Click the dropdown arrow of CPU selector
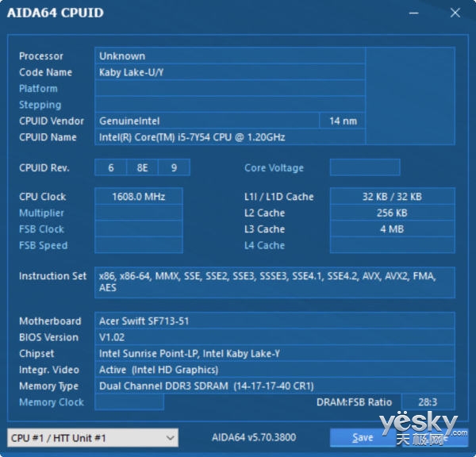The image size is (476, 457). coord(170,437)
